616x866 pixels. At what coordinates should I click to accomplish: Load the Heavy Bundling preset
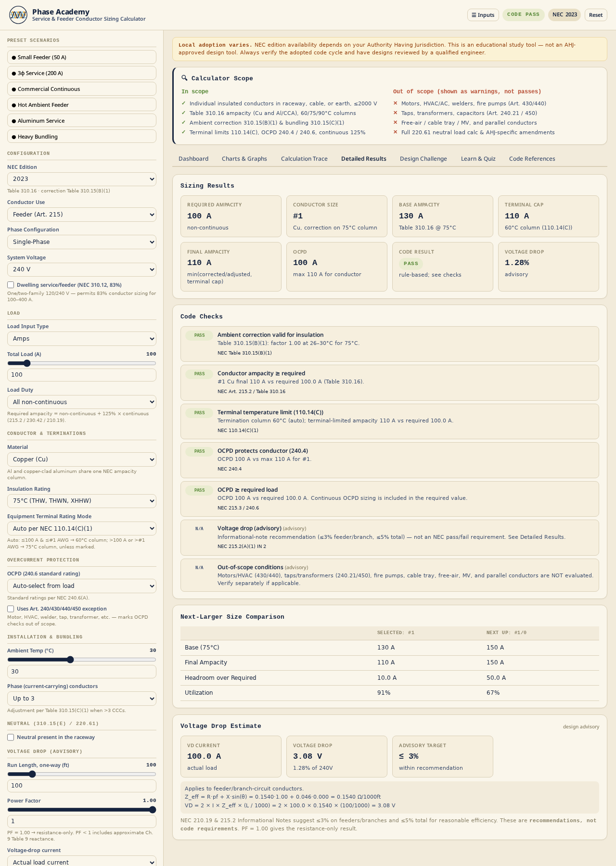point(82,136)
